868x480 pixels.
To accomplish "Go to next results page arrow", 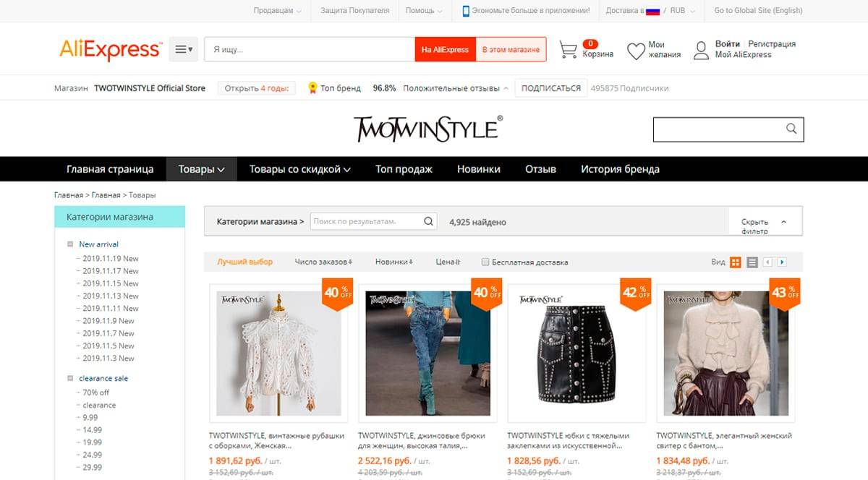I will pyautogui.click(x=782, y=262).
